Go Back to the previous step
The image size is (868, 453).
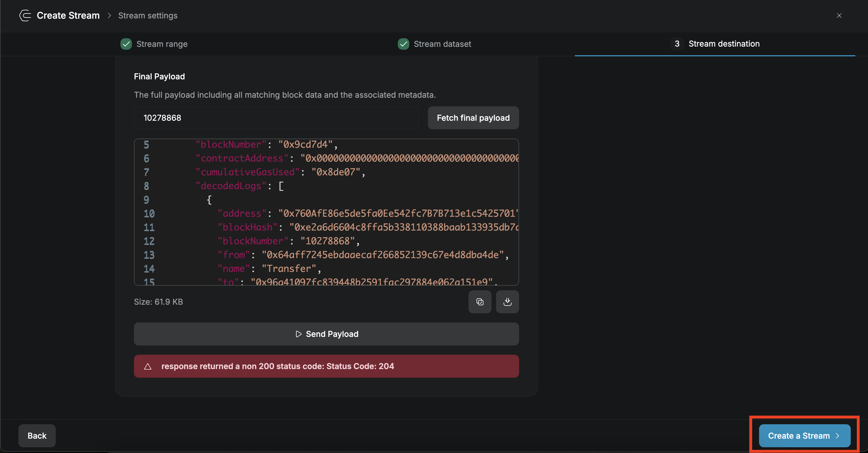pos(37,435)
